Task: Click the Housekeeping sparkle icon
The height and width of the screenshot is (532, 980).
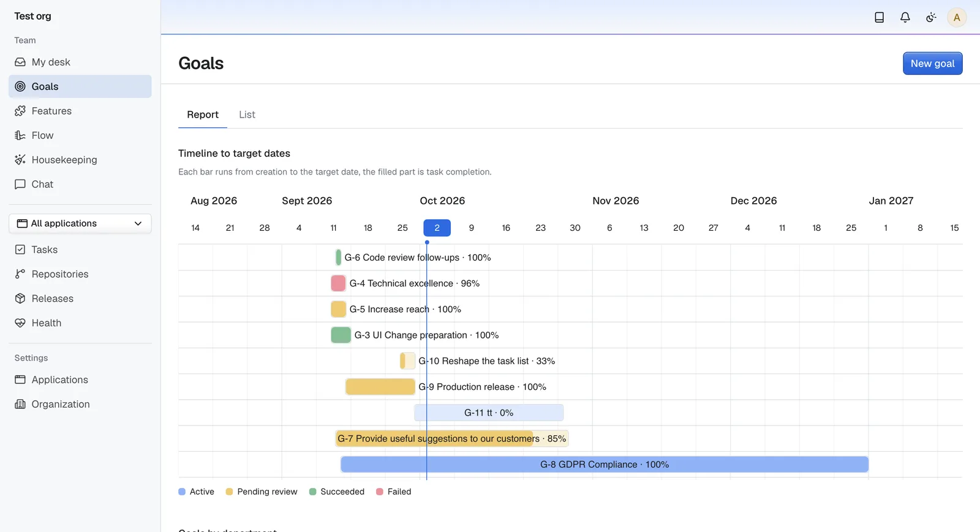Action: tap(20, 160)
